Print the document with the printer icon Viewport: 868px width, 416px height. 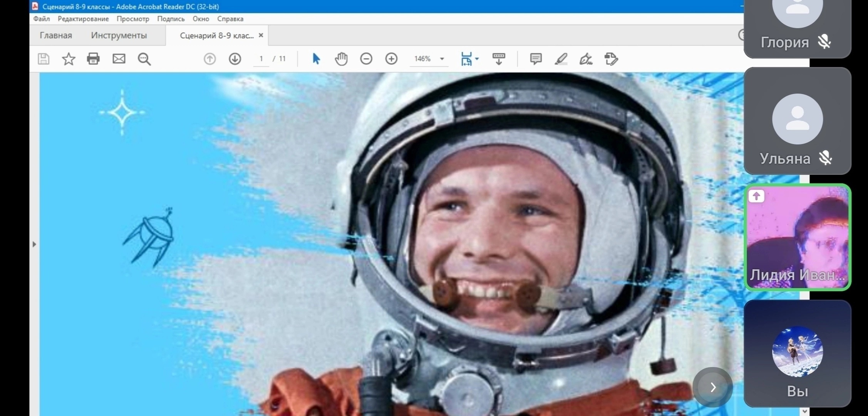93,59
